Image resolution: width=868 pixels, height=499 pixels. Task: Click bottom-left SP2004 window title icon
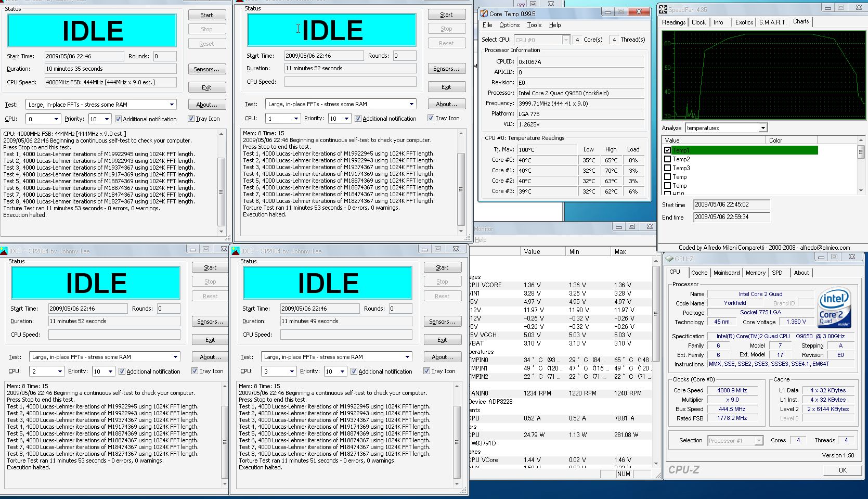coord(4,251)
